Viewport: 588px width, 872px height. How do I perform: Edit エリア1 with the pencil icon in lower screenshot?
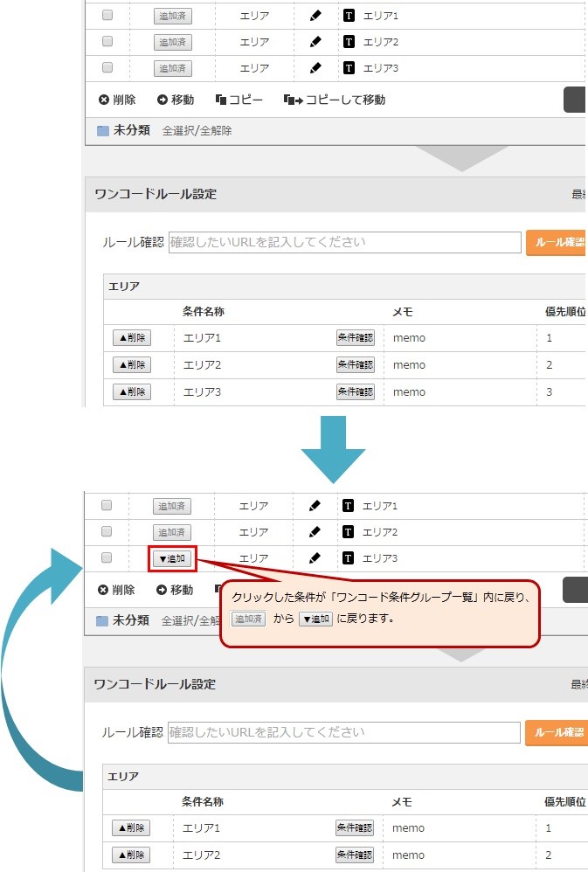click(x=315, y=506)
